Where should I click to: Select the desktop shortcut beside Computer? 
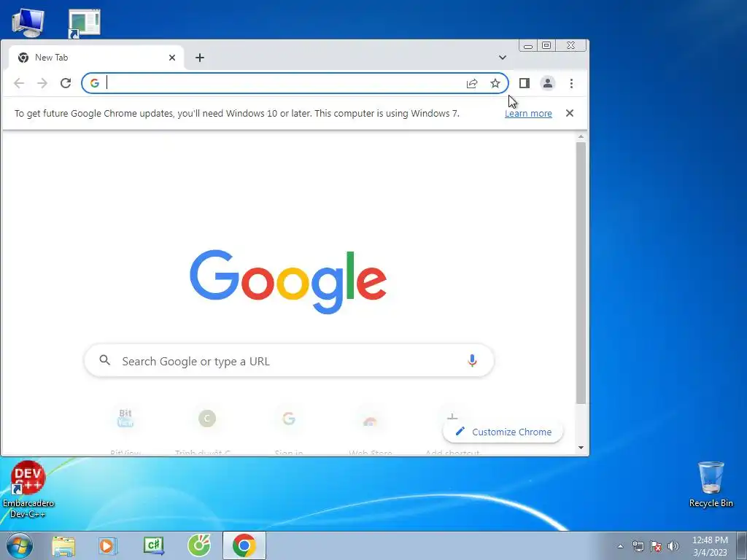point(85,23)
